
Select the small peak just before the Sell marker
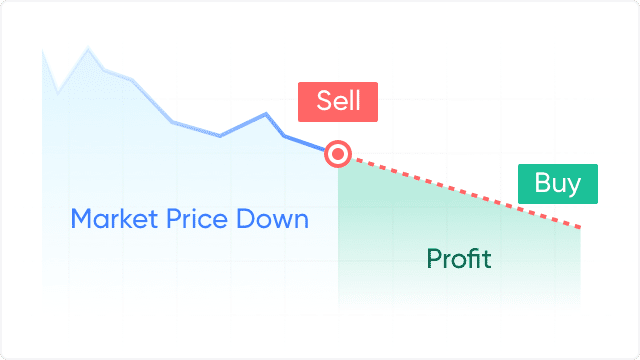(x=266, y=114)
